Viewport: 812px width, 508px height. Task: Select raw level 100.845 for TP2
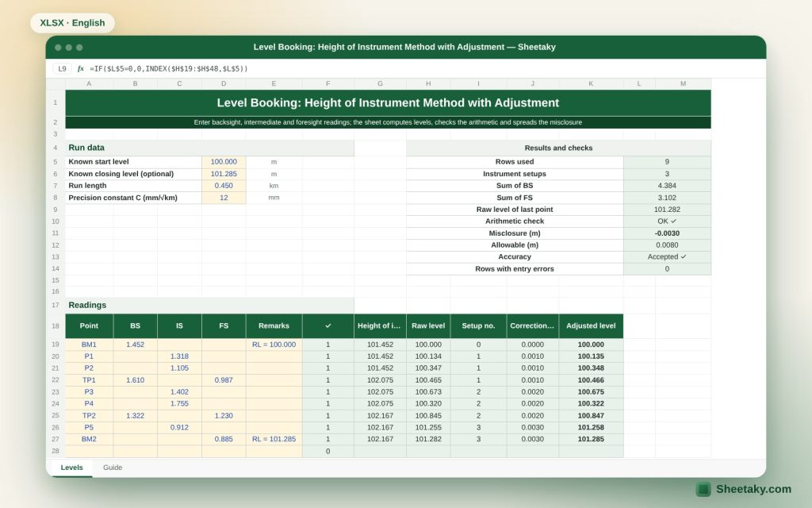pyautogui.click(x=428, y=416)
